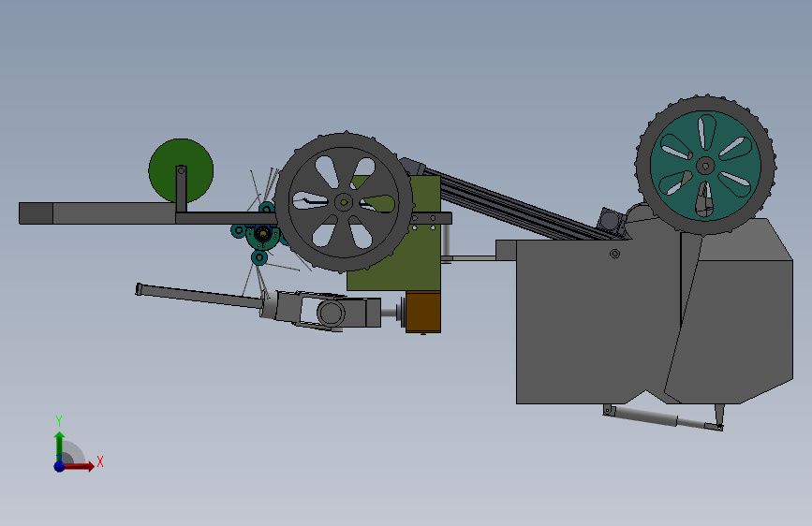The width and height of the screenshot is (812, 526).
Task: Click the blue Z axis ball of the triad
Action: pyautogui.click(x=60, y=466)
